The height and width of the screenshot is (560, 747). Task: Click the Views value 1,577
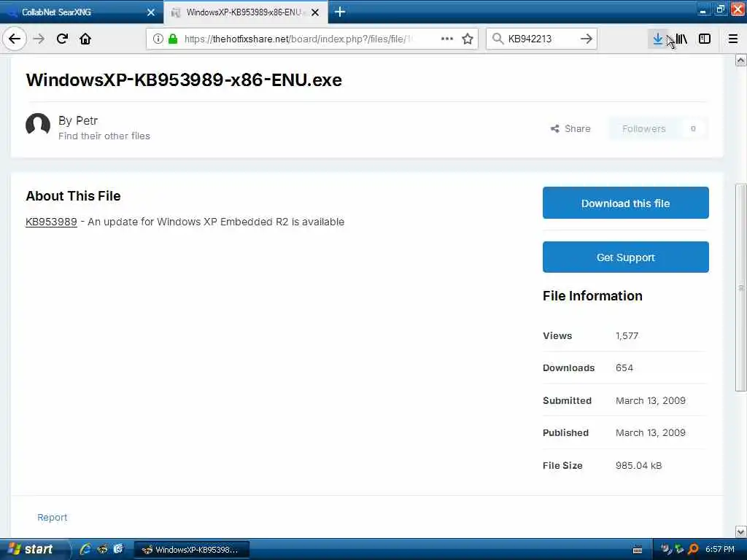(627, 335)
